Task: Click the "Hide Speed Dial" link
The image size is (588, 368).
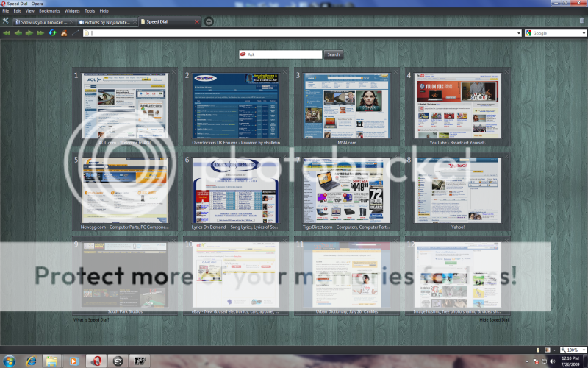Action: click(x=495, y=320)
